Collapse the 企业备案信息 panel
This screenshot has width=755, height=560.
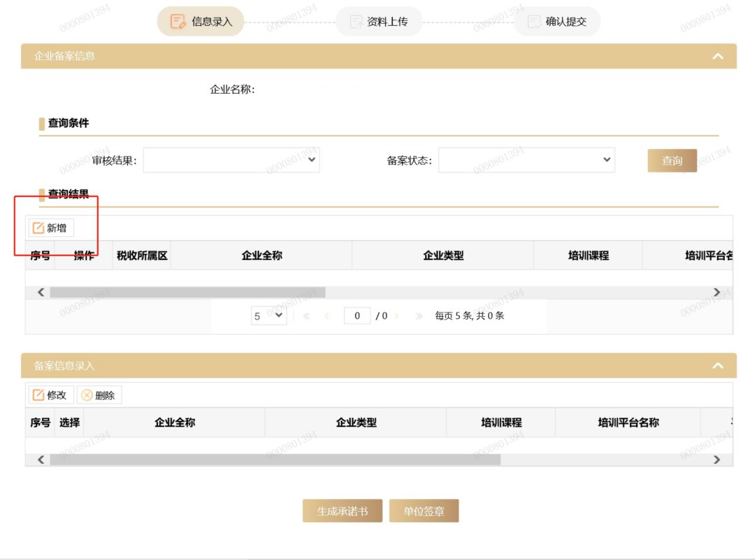click(717, 56)
